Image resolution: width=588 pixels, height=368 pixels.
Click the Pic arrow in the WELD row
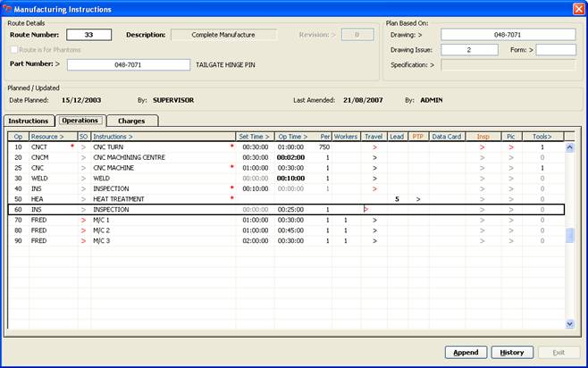point(511,179)
